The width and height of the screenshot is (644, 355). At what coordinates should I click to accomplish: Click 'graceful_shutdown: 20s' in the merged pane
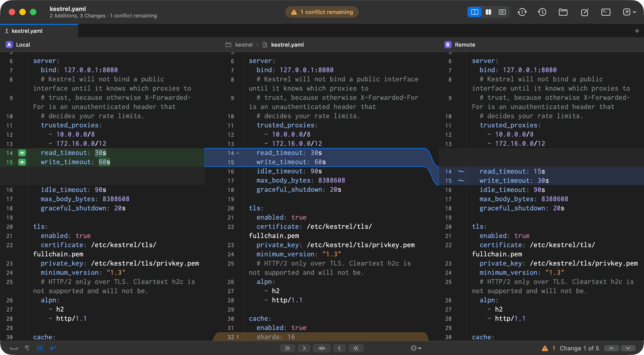tap(299, 189)
